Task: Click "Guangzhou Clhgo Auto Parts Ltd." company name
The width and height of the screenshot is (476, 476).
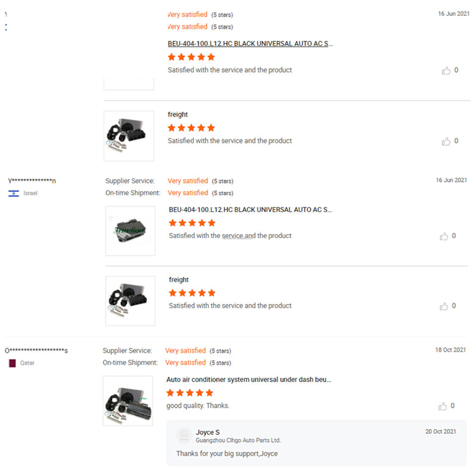Action: point(238,440)
